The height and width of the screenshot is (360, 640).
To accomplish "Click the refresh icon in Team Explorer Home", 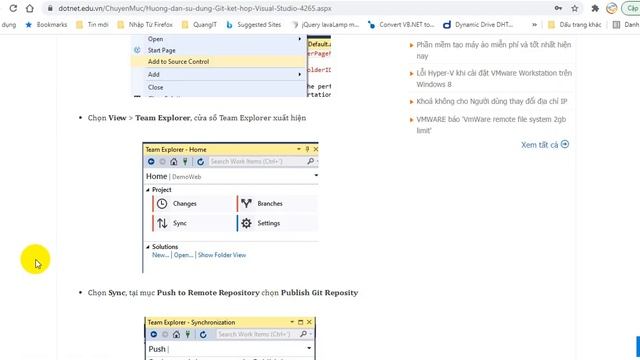I will click(200, 162).
